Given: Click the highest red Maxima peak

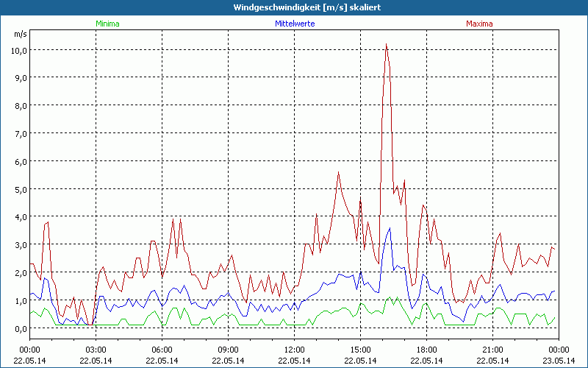Looking at the screenshot, I should pyautogui.click(x=386, y=44).
